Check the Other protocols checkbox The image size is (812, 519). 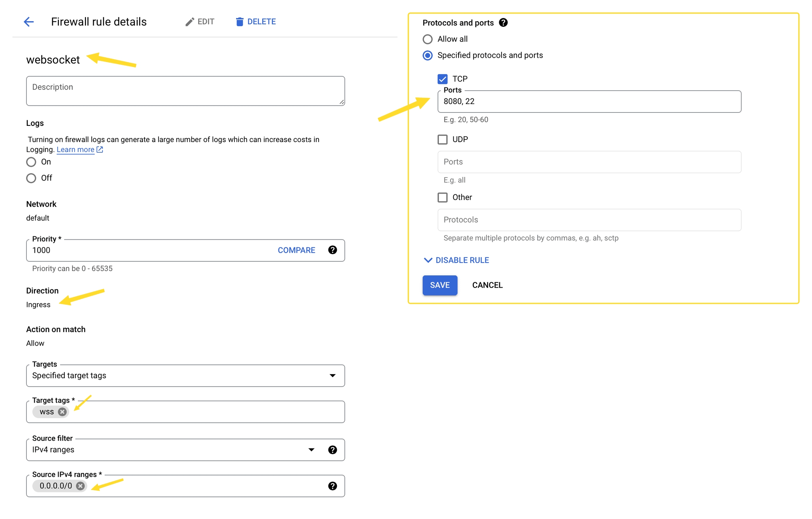click(443, 197)
